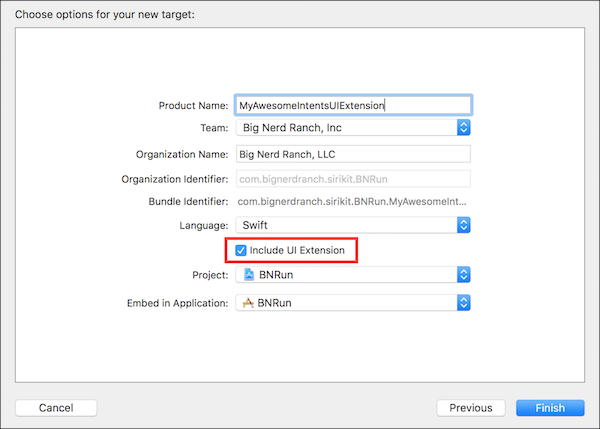Click the 'Bundle Identifier:' label

(x=188, y=202)
